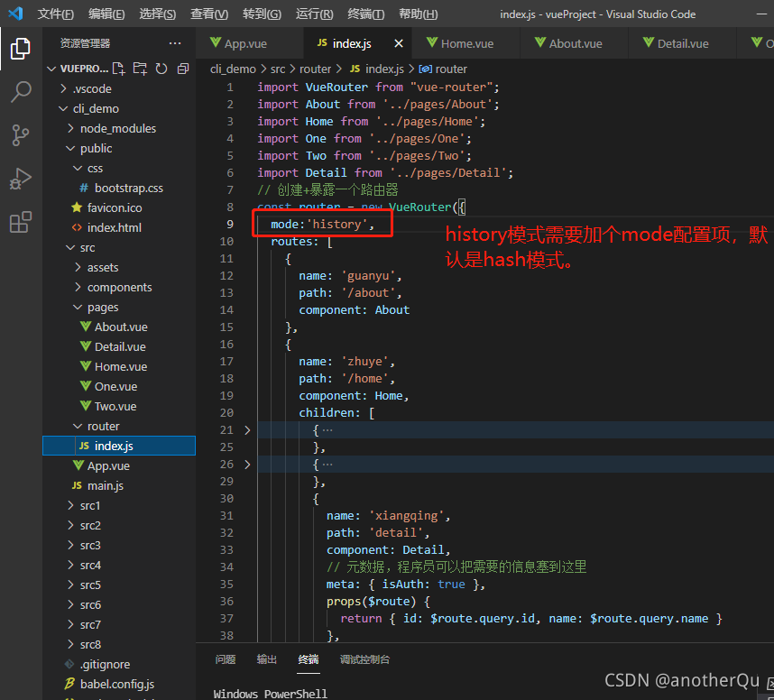Collapse the css folder
This screenshot has width=774, height=700.
[x=78, y=169]
